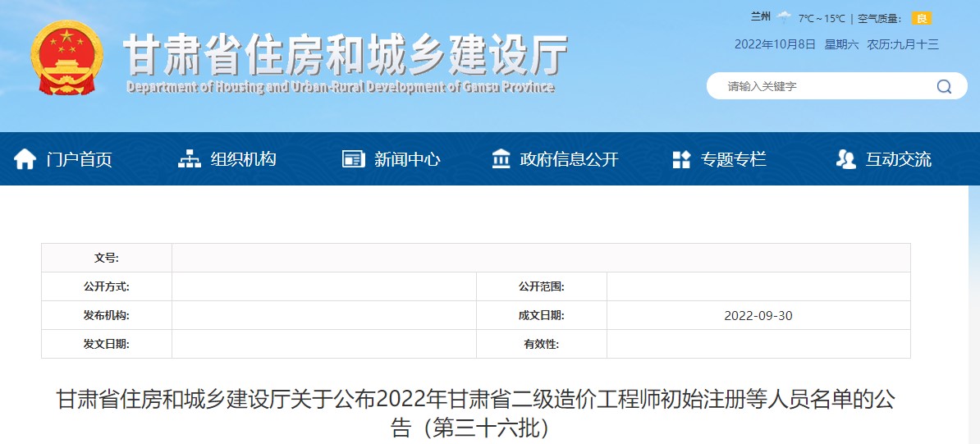Click the national emblem logo

coord(67,57)
